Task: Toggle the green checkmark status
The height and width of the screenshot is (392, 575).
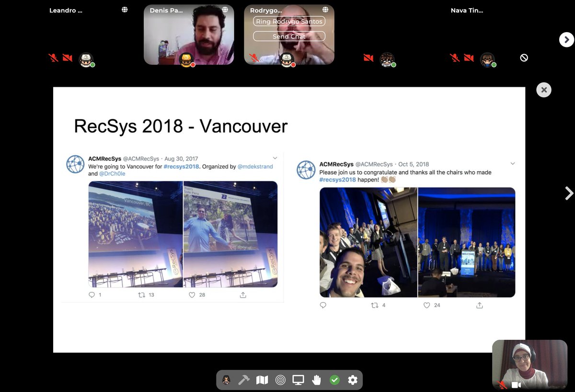Action: point(334,380)
